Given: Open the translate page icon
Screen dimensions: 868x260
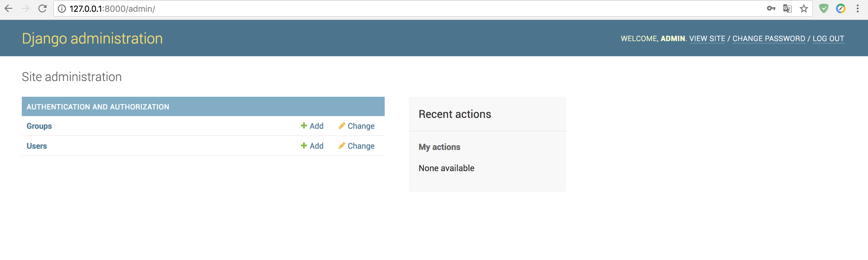Looking at the screenshot, I should click(x=788, y=8).
